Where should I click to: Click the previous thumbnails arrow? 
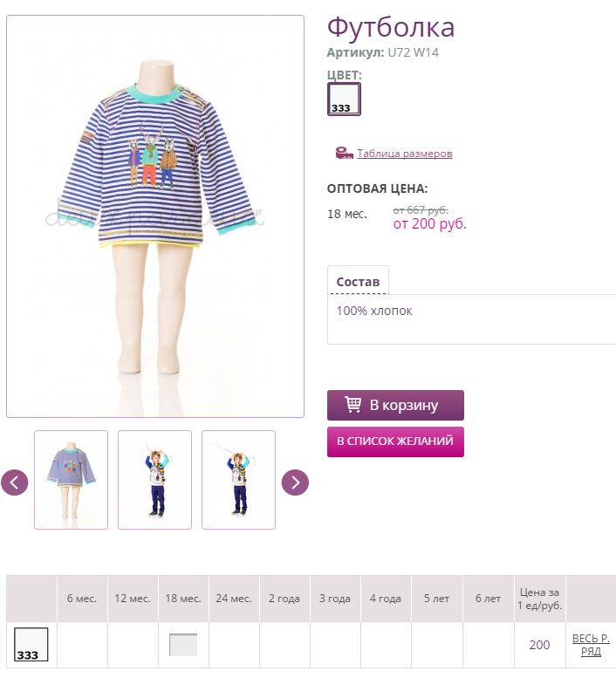14,483
